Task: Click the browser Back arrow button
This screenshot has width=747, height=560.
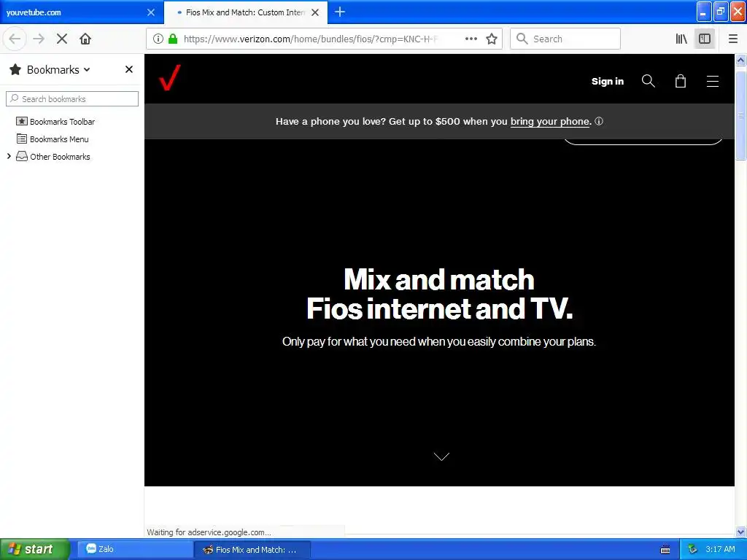Action: click(15, 39)
